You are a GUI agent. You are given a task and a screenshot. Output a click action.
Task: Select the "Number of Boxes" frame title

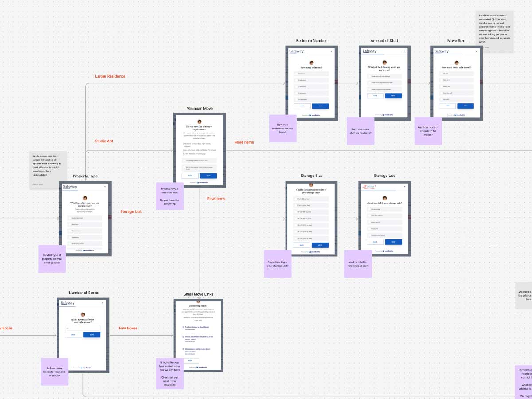pos(84,293)
